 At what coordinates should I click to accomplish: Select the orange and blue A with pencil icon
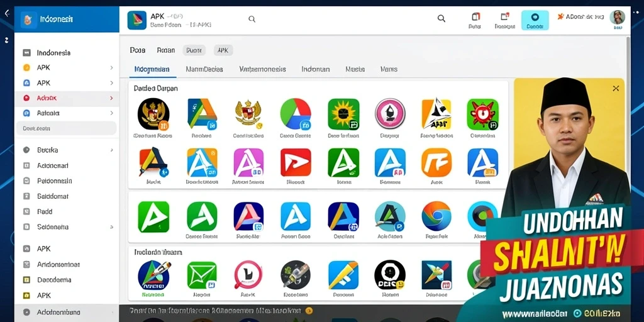[153, 163]
